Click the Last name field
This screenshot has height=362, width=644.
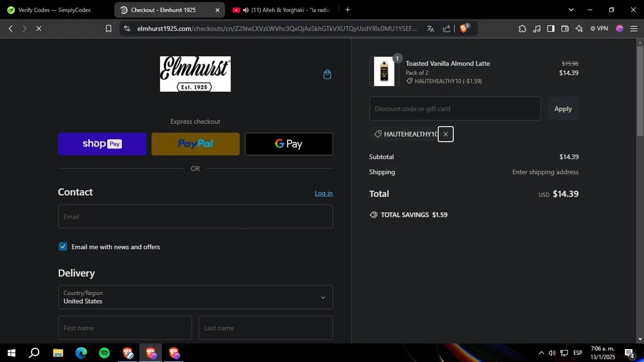pos(266,328)
